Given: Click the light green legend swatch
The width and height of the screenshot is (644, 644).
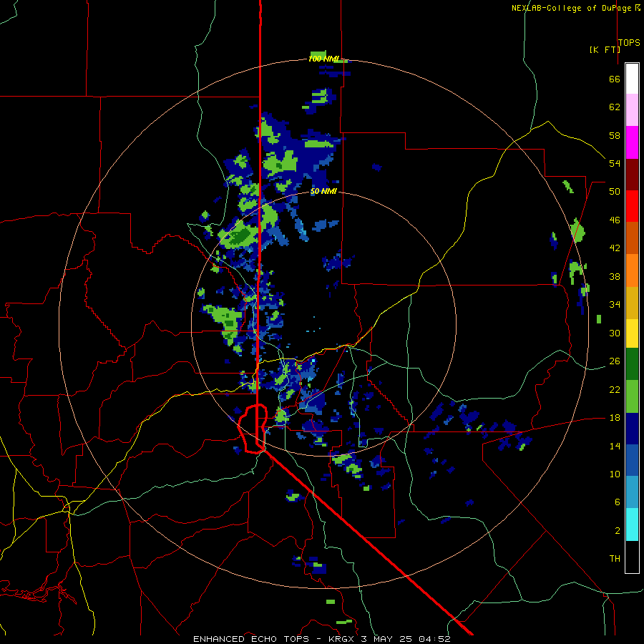Looking at the screenshot, I should click(632, 396).
